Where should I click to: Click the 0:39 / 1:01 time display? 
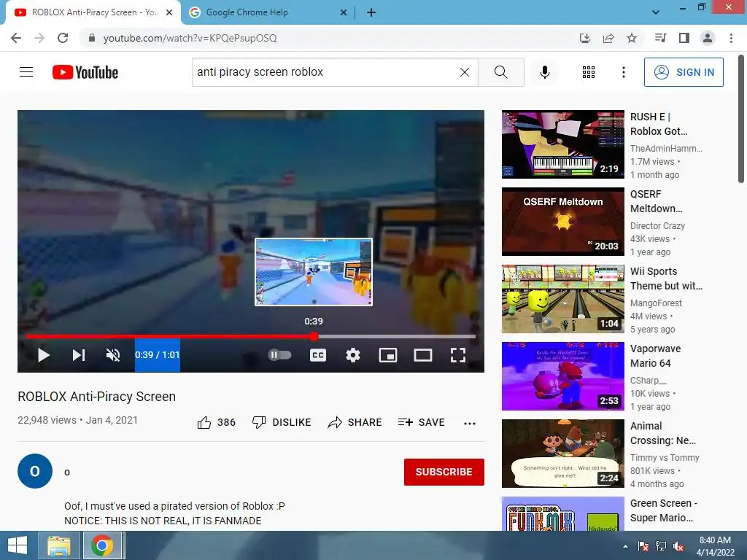pos(158,355)
